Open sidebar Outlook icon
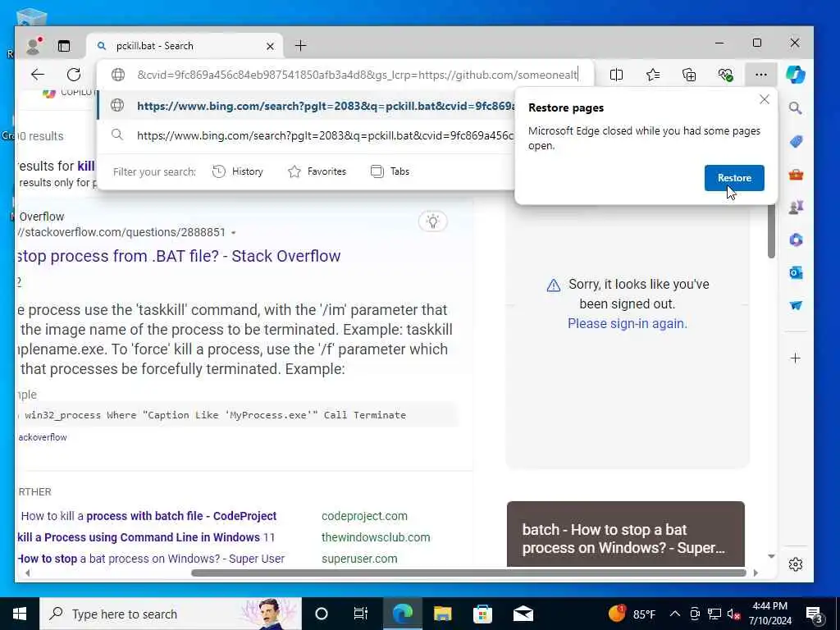 796,272
